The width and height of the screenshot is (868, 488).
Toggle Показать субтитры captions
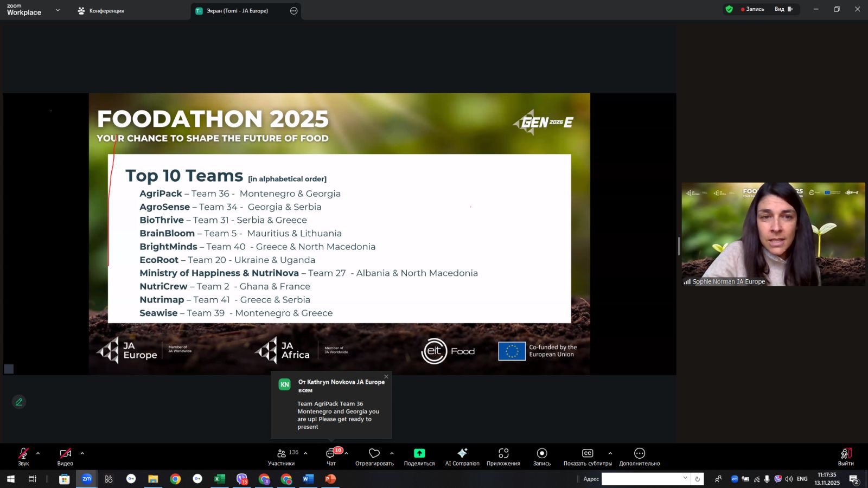click(588, 457)
